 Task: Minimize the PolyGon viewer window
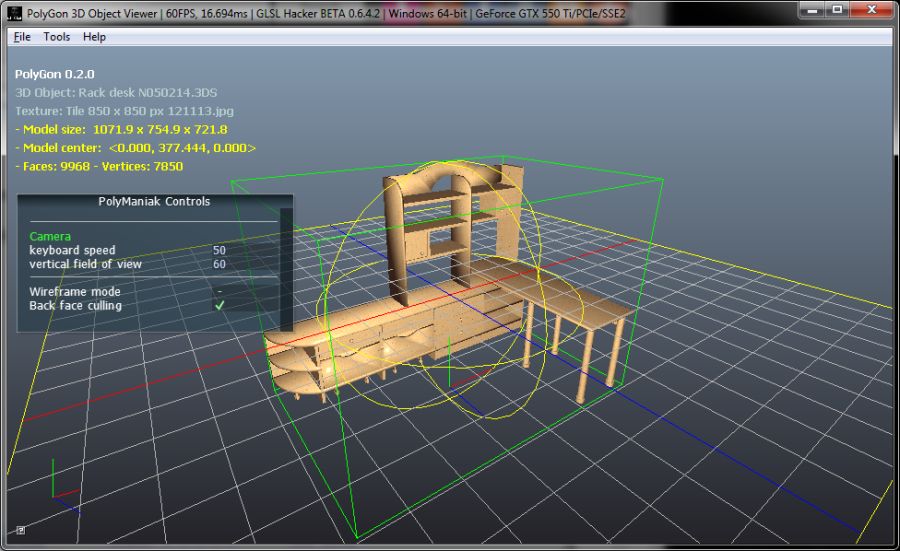[811, 9]
